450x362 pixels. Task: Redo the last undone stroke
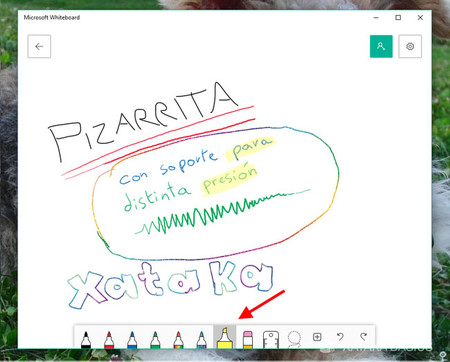(364, 337)
